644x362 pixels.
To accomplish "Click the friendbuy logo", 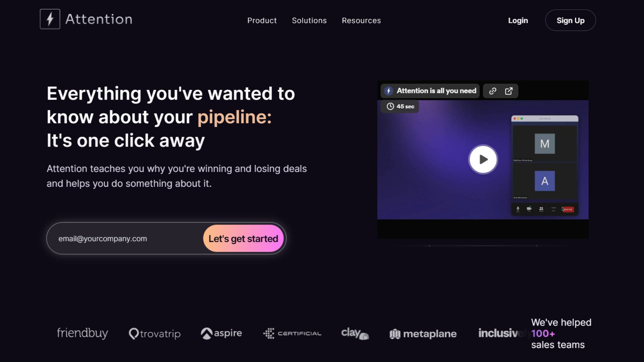I will click(x=83, y=333).
